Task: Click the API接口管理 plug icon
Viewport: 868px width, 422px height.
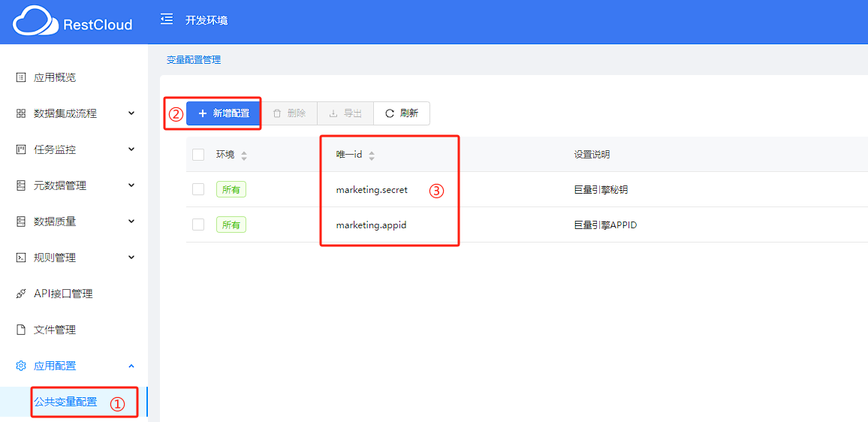Action: pos(21,294)
